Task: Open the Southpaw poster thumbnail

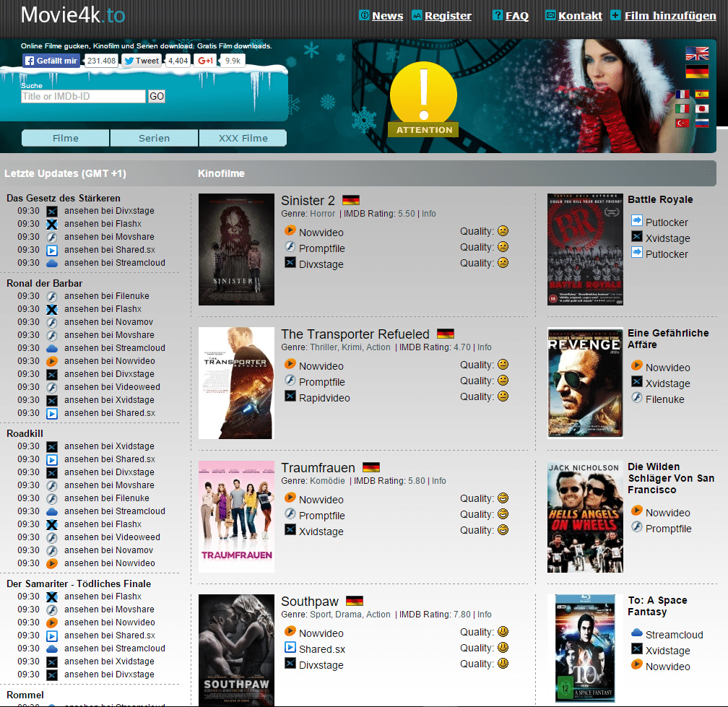Action: pos(236,650)
